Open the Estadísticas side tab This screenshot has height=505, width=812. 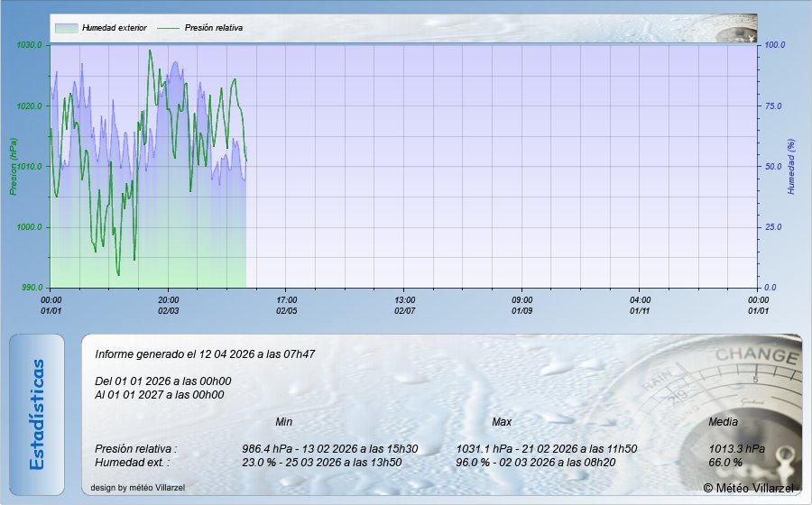click(37, 414)
